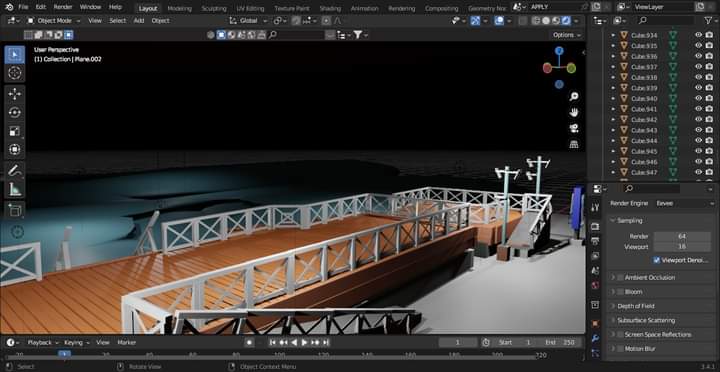Open the Playback dropdown in timeline

click(43, 343)
